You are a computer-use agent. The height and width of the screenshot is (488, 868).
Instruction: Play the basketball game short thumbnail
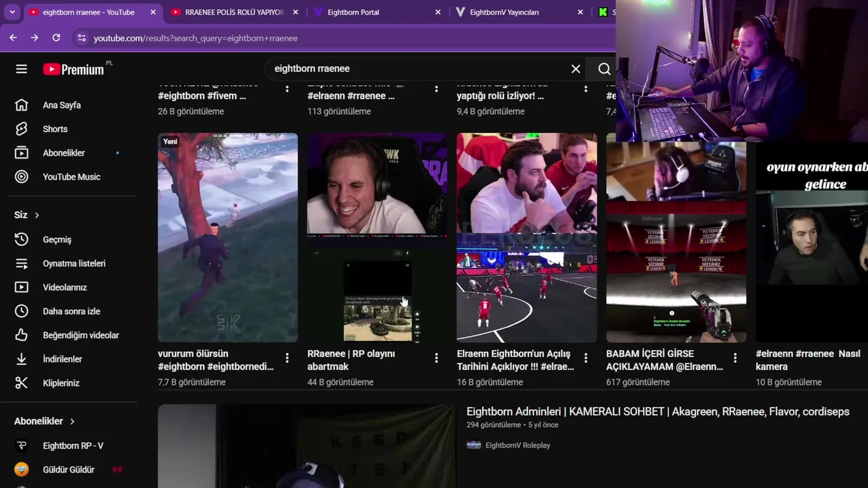point(527,237)
